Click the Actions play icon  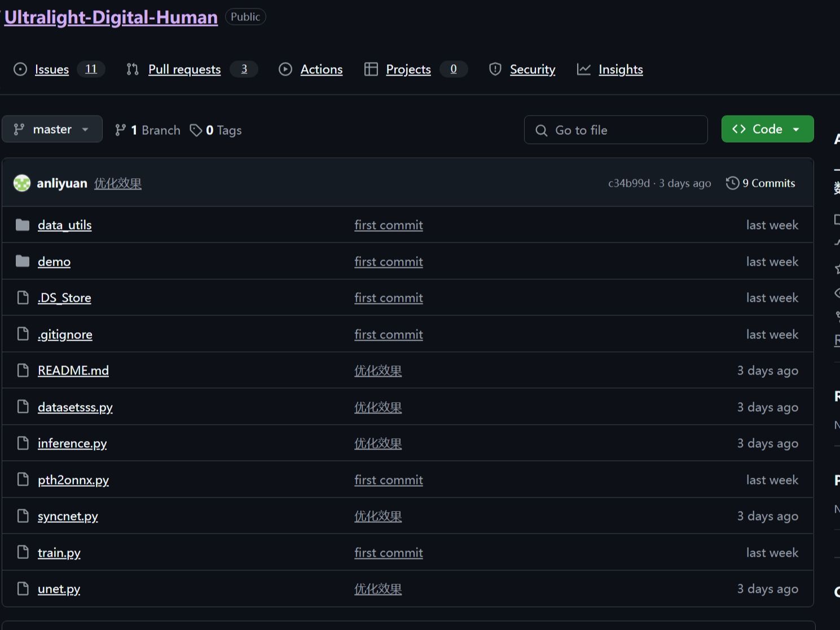[x=285, y=69]
